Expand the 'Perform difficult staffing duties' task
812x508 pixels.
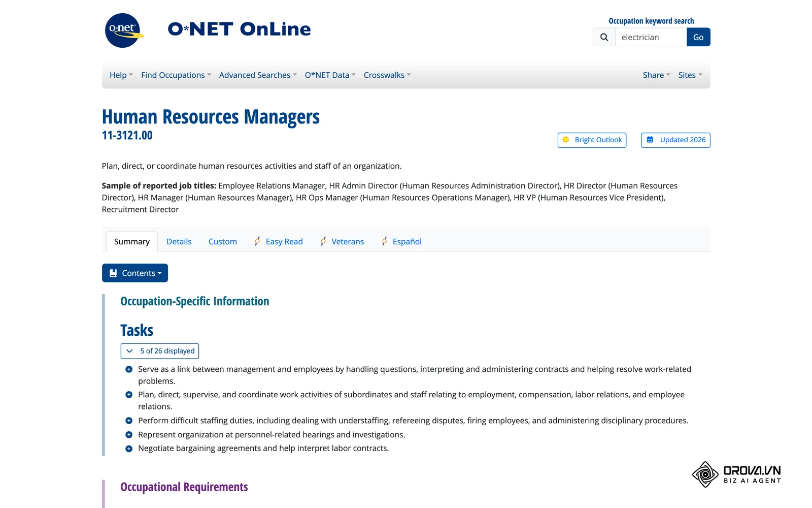(129, 421)
